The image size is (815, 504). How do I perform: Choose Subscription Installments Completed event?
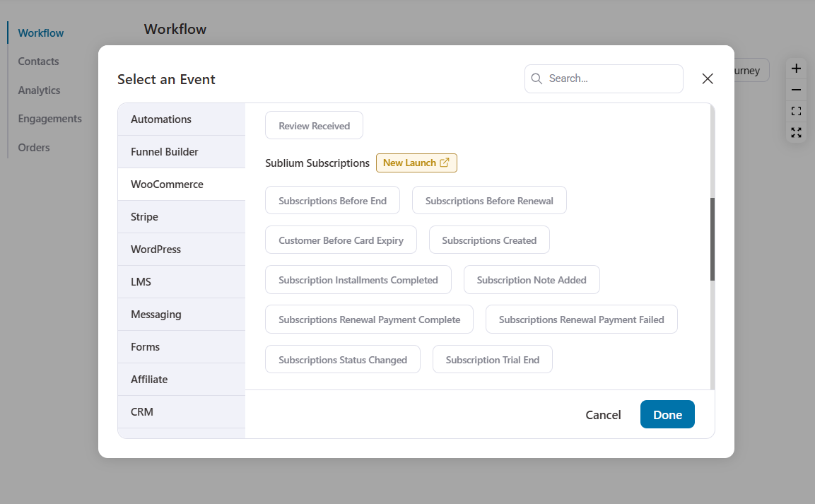pyautogui.click(x=358, y=279)
